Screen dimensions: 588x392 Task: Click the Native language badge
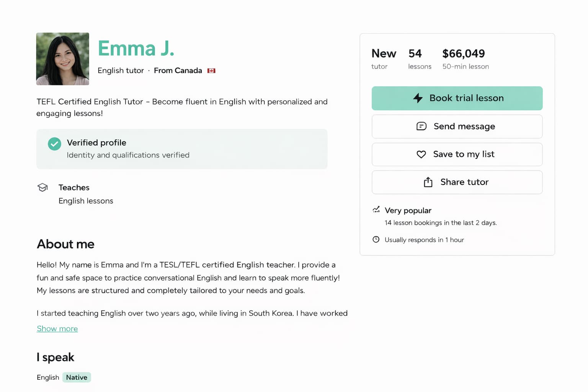(x=77, y=377)
